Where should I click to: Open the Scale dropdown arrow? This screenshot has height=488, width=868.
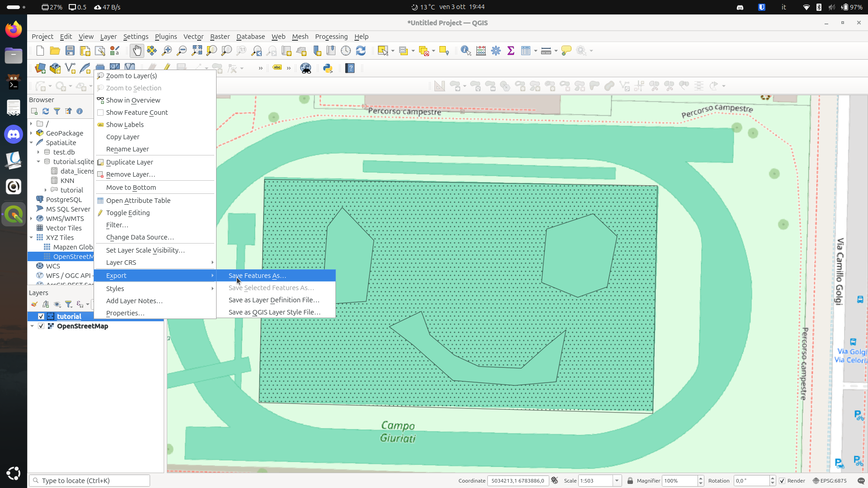coord(617,481)
